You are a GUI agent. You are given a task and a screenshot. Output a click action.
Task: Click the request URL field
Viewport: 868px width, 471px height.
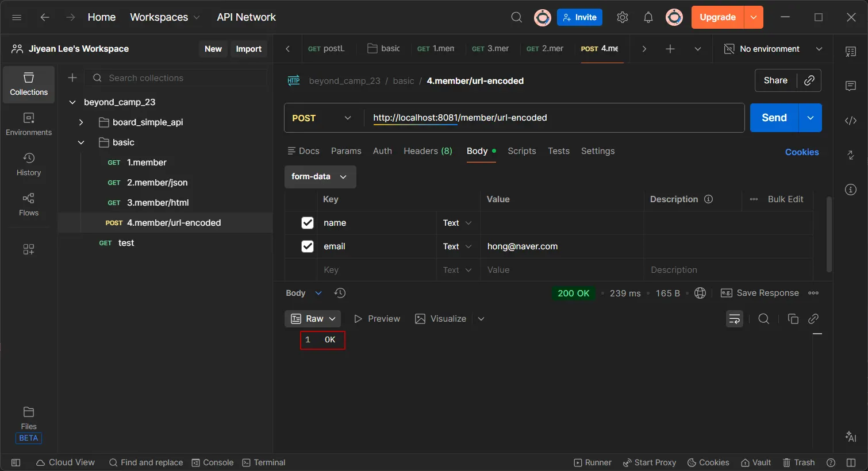[x=554, y=118]
